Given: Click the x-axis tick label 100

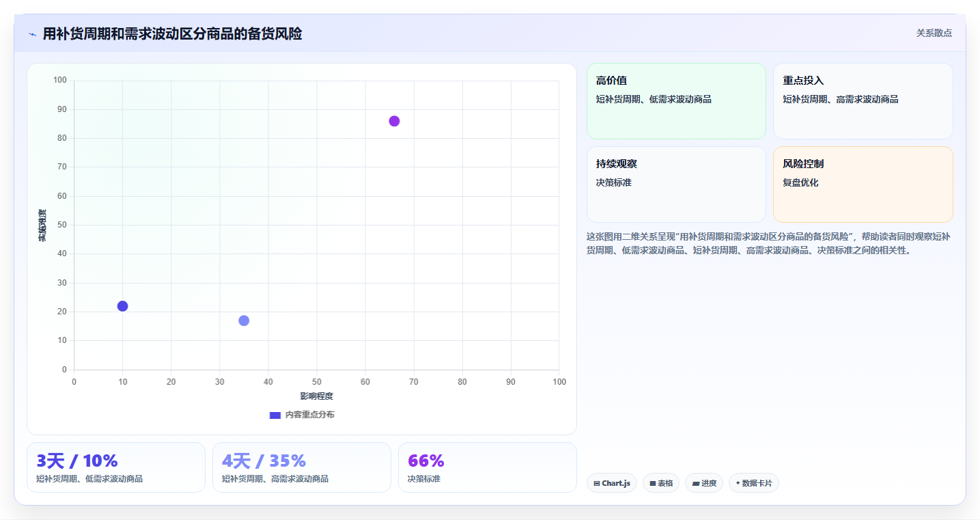Looking at the screenshot, I should [x=559, y=382].
